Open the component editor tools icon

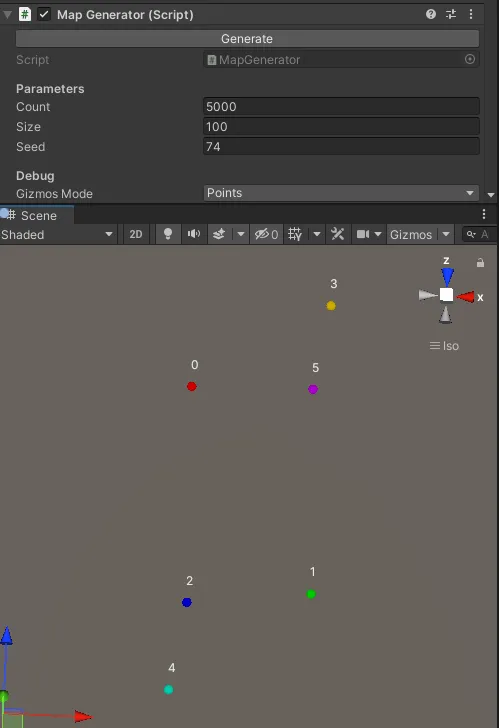pyautogui.click(x=337, y=234)
